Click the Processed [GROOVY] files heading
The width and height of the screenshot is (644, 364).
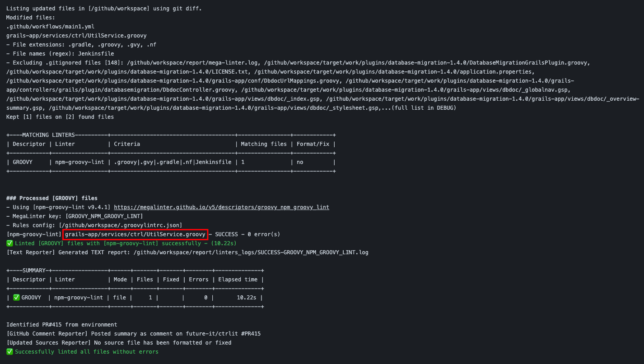click(x=50, y=198)
